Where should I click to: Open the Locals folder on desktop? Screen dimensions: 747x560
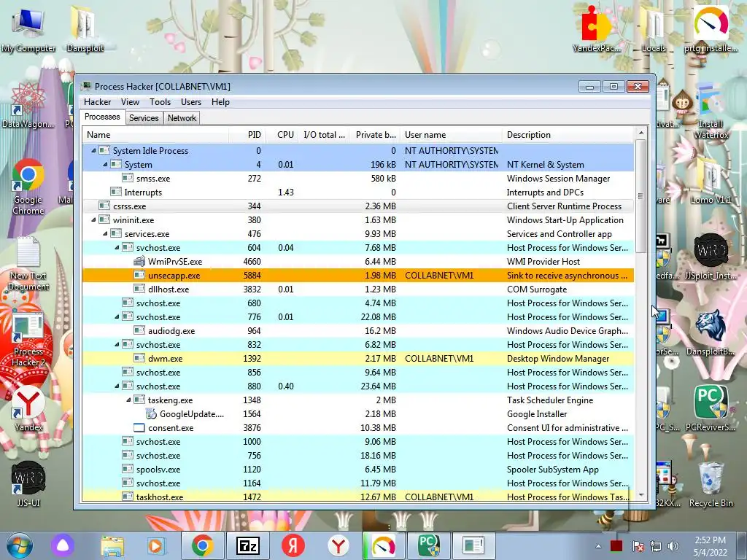tap(654, 29)
